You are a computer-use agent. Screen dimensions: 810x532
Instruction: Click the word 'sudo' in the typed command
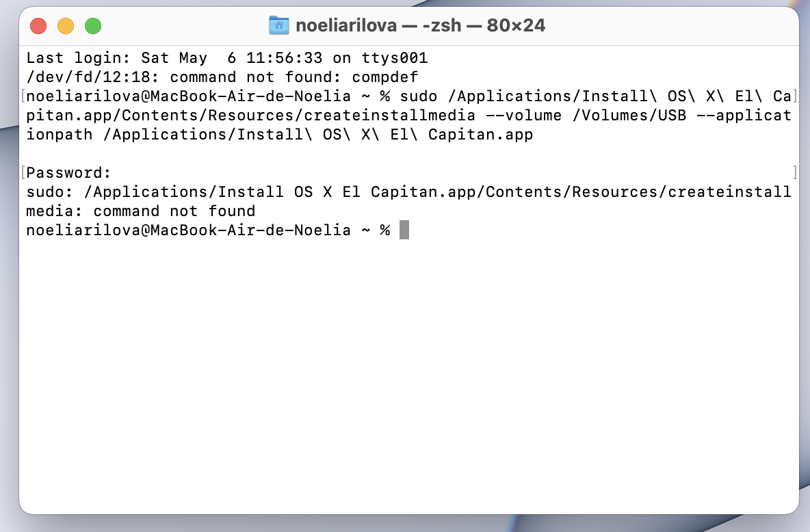[418, 96]
